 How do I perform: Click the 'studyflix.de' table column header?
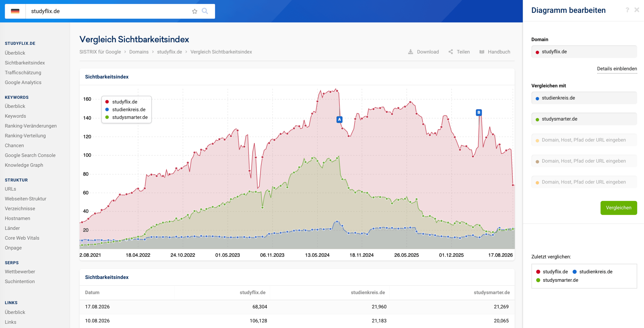coord(253,293)
